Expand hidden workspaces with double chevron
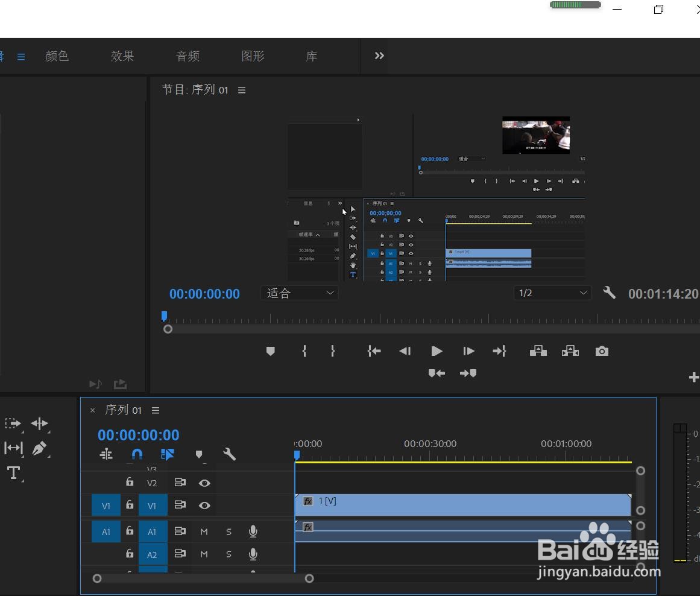 tap(379, 56)
